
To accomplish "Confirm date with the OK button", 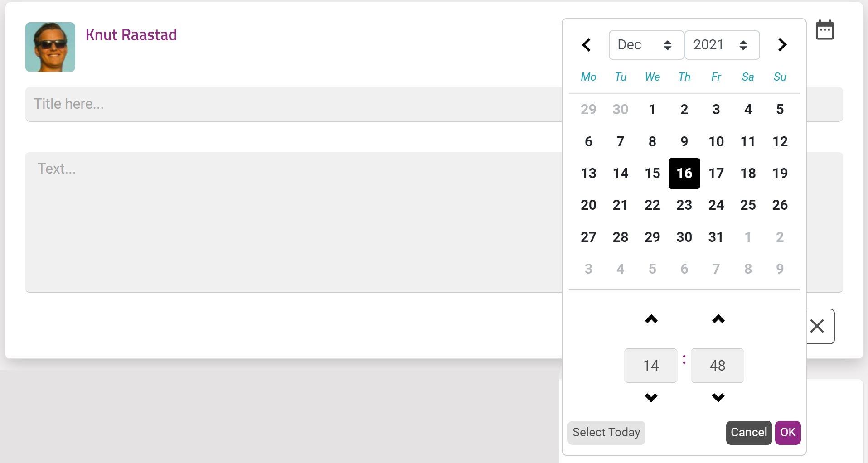I will point(788,432).
